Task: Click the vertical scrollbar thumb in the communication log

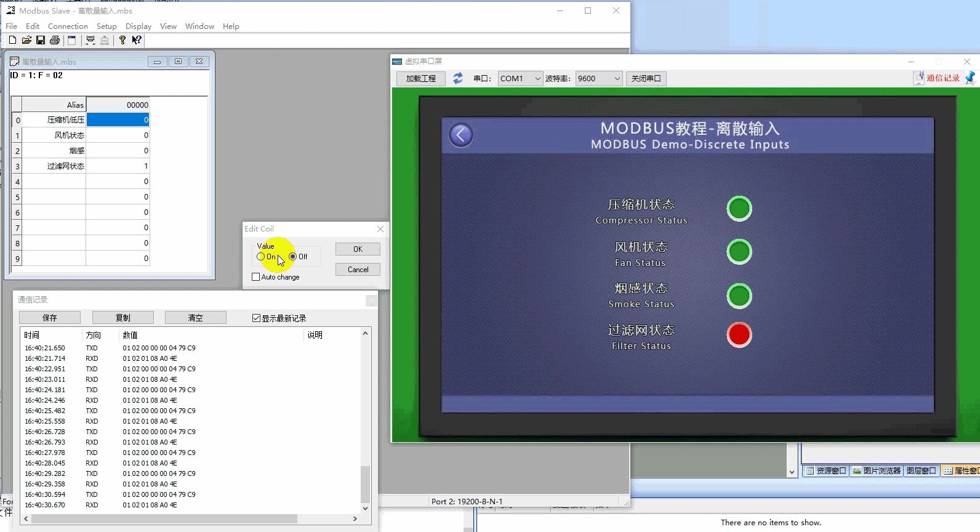Action: point(365,485)
